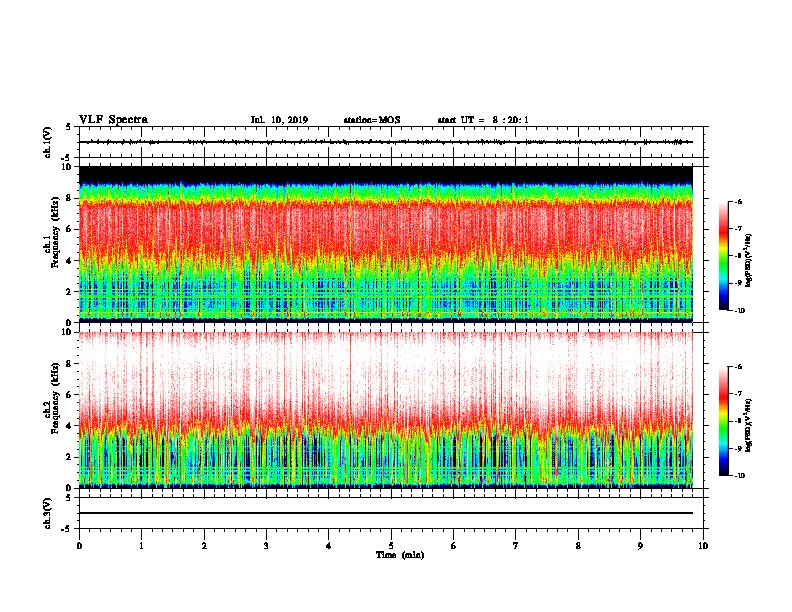Click the "-5" tick of the ch.3(V) axis
Screen dimensions: 792x612
pyautogui.click(x=67, y=529)
